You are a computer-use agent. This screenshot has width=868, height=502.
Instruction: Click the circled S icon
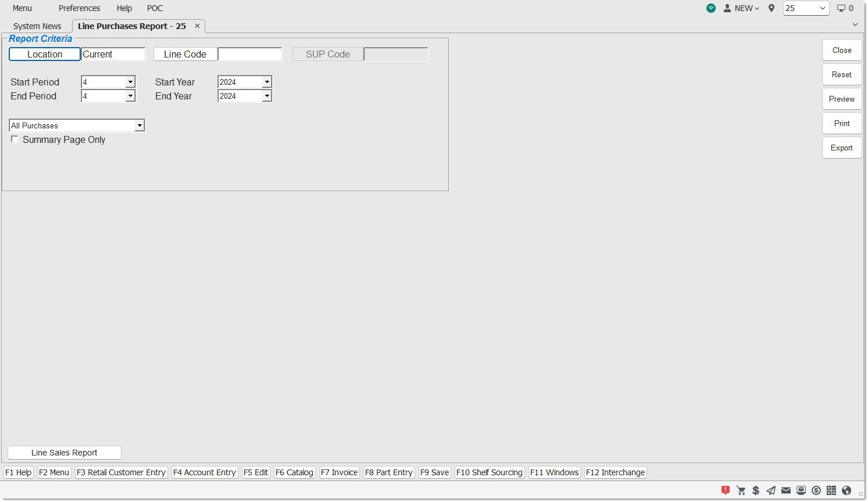pos(816,490)
